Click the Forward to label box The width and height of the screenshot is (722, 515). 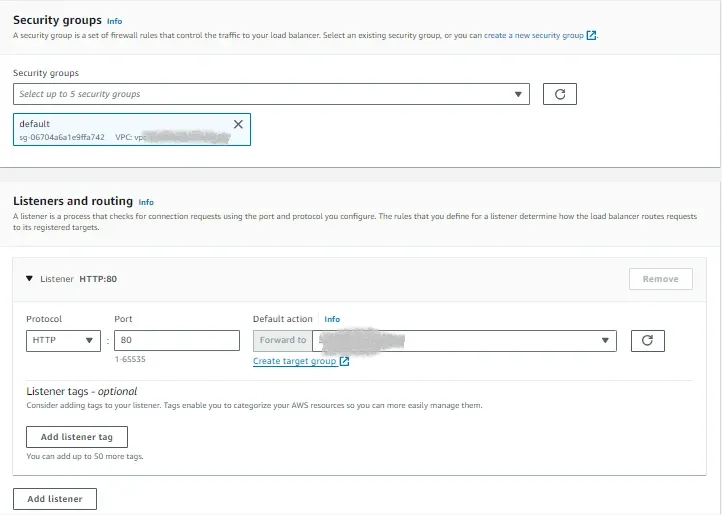tap(282, 340)
